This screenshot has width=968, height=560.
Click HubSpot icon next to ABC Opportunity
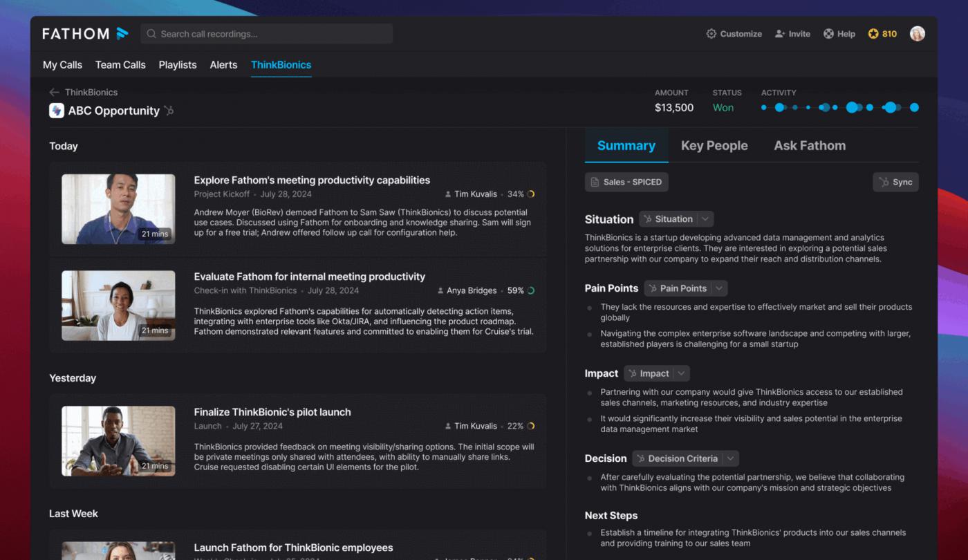[169, 111]
